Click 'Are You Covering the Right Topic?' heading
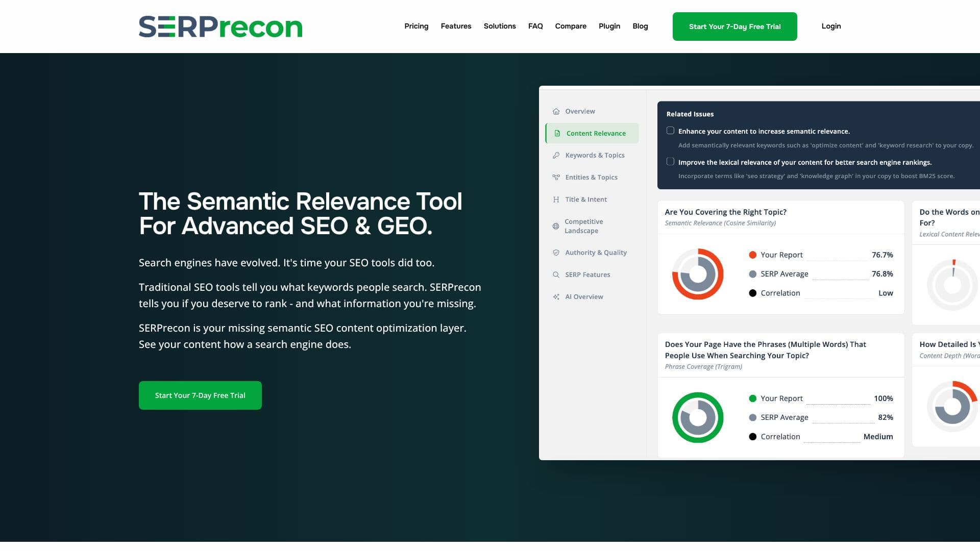Screen dimensions: 980x551 point(725,212)
